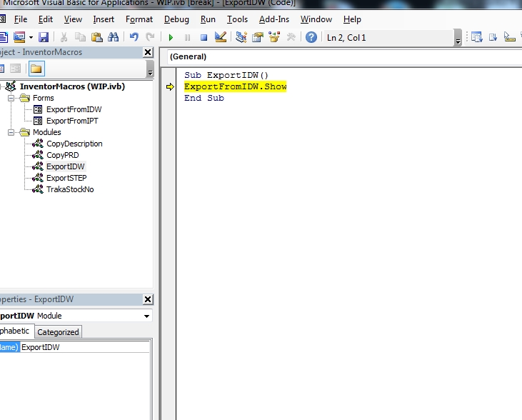The width and height of the screenshot is (522, 420).
Task: Select the CopyPRD module
Action: pos(63,155)
